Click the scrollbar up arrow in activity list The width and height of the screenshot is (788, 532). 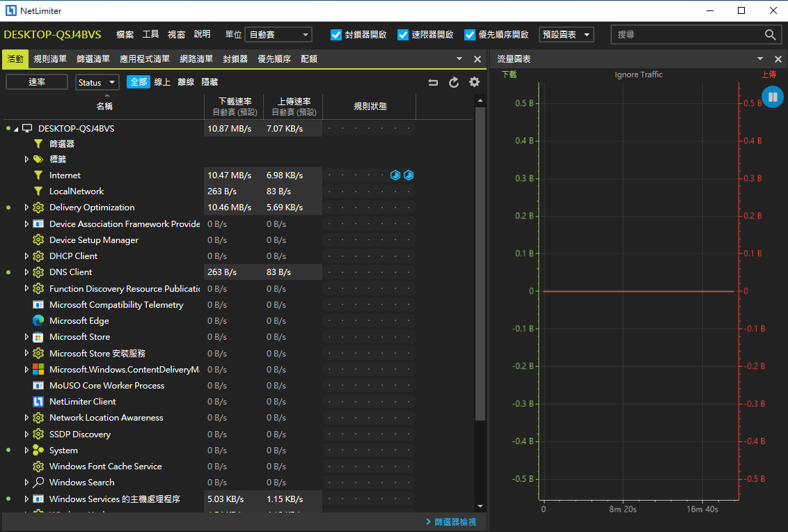point(480,100)
